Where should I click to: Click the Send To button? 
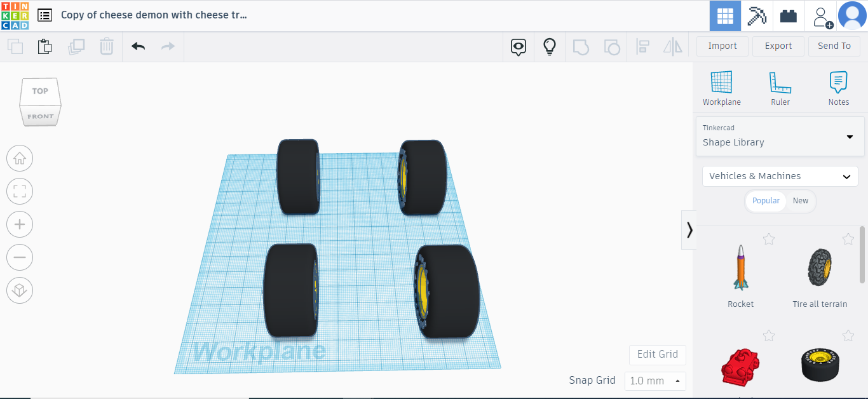(x=834, y=46)
